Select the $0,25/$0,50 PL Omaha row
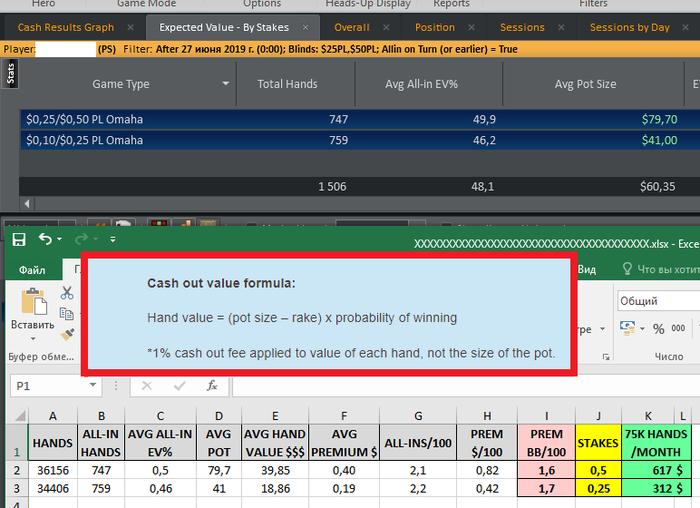The width and height of the screenshot is (700, 508). [x=360, y=120]
